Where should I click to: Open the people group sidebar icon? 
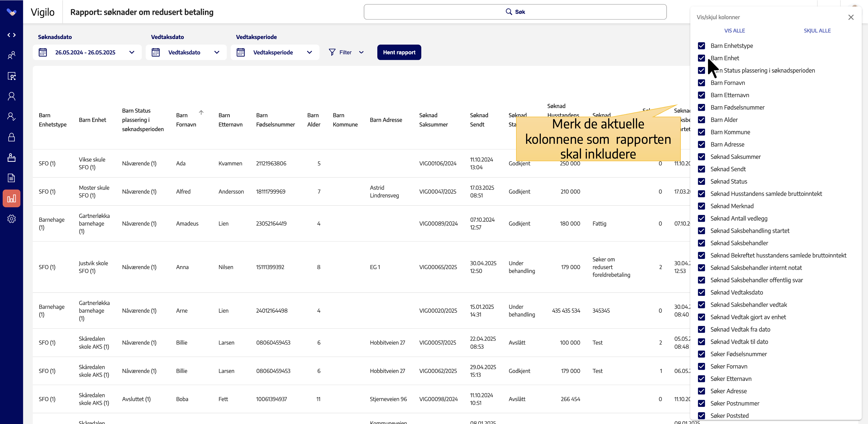coord(12,55)
